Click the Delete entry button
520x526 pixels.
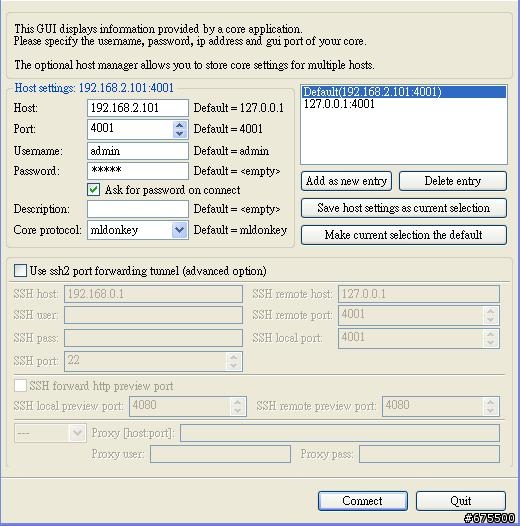coord(453,181)
